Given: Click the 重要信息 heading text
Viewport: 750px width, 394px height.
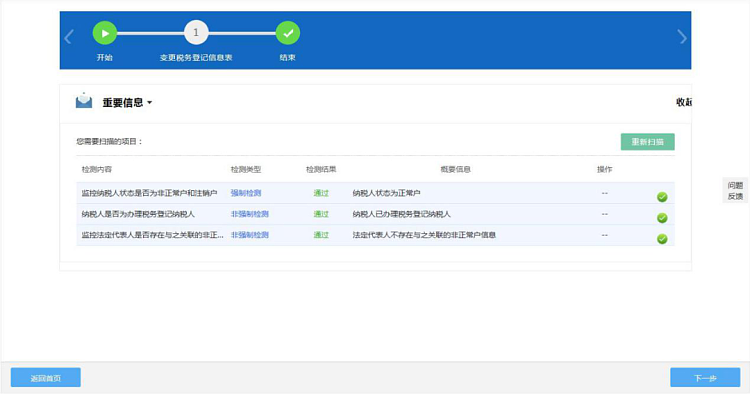Looking at the screenshot, I should (x=122, y=102).
